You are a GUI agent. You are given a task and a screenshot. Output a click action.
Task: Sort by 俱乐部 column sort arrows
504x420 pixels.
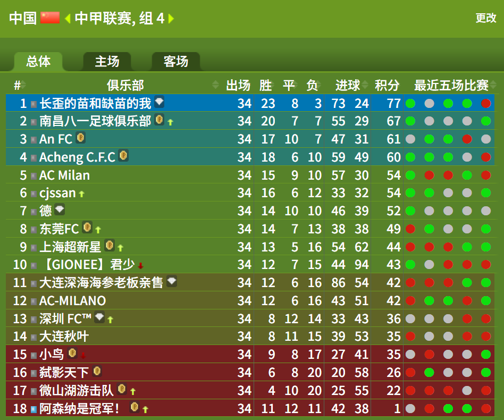tap(216, 85)
